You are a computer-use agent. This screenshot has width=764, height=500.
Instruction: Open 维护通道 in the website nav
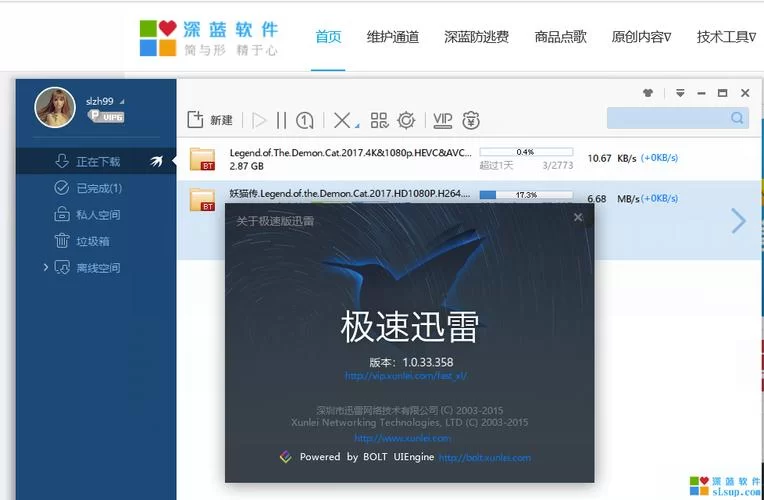point(393,37)
